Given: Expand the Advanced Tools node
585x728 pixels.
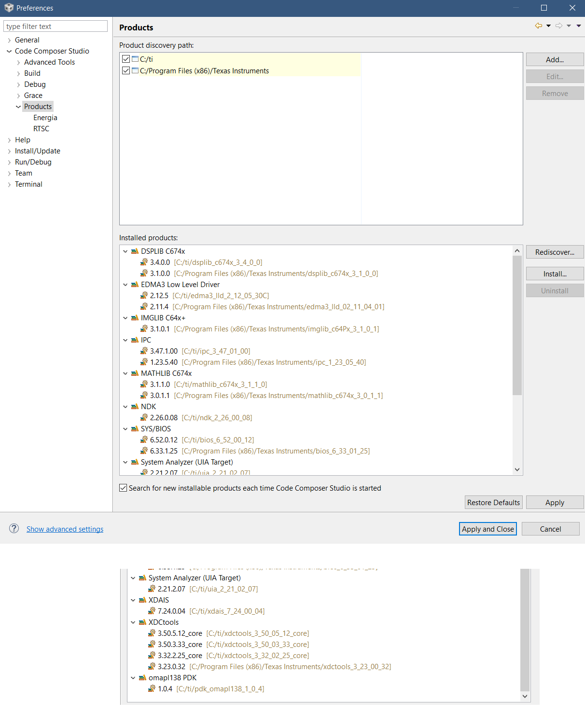Looking at the screenshot, I should pos(18,63).
